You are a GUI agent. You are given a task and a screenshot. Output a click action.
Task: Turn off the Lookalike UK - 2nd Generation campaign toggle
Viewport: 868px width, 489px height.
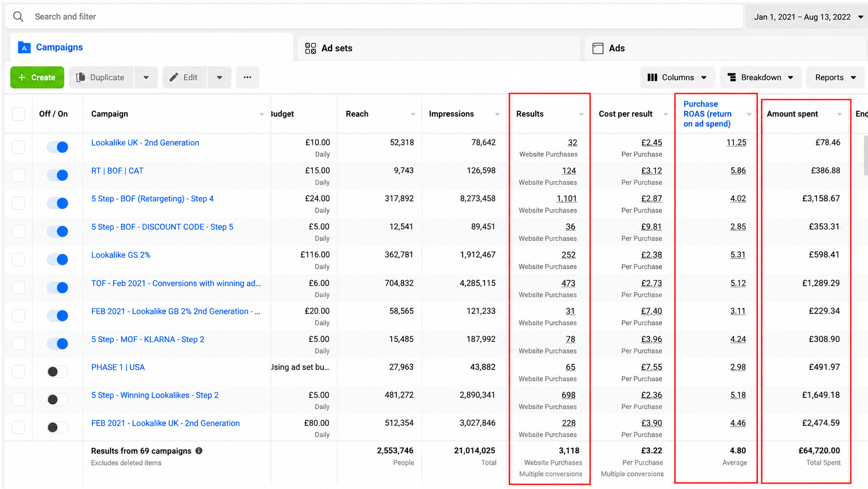[x=58, y=147]
